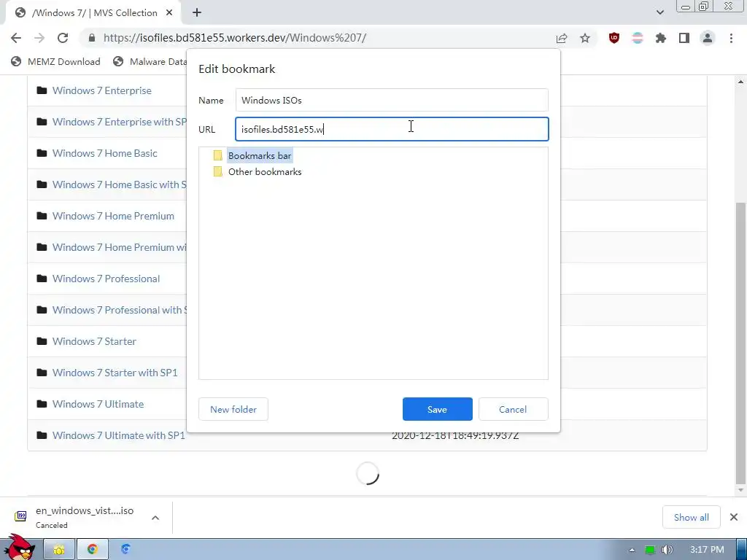Open the Windows 7 Enterprise folder
747x560 pixels.
[x=102, y=90]
